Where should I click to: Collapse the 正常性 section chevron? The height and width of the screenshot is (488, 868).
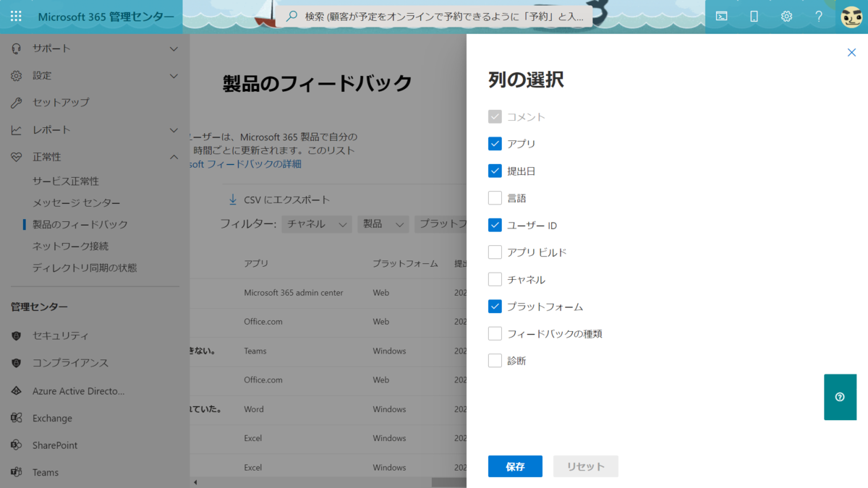click(x=174, y=157)
